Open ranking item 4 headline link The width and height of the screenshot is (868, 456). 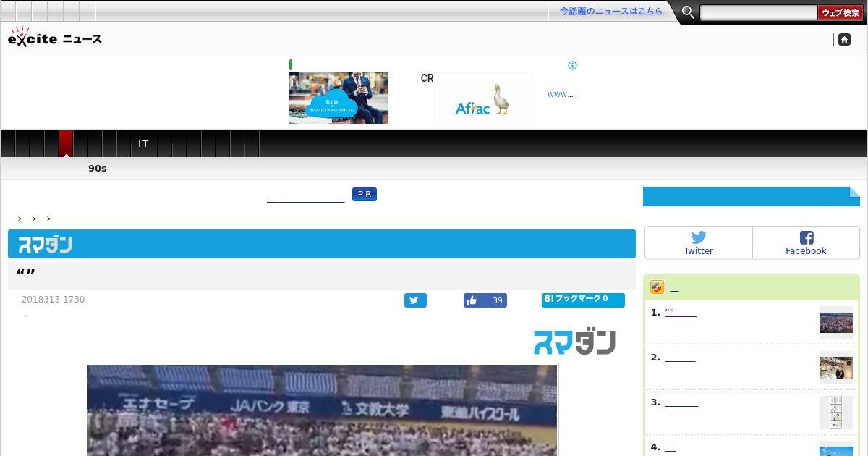tap(670, 447)
